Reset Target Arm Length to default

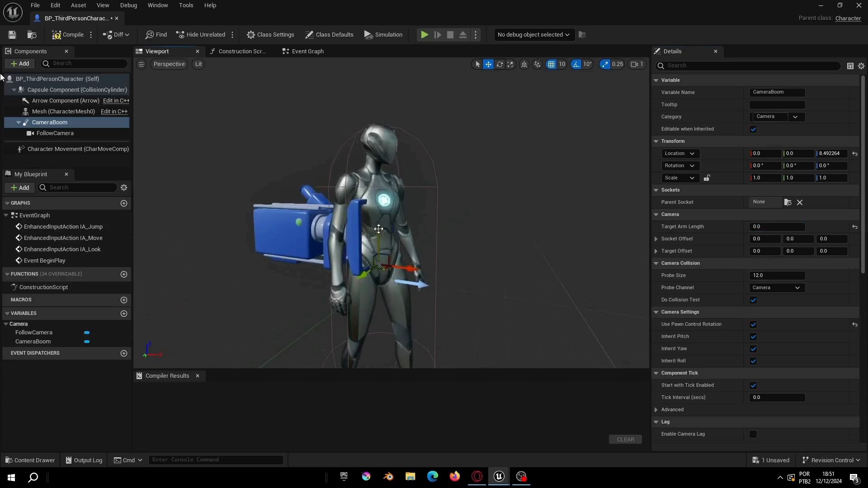pyautogui.click(x=854, y=227)
